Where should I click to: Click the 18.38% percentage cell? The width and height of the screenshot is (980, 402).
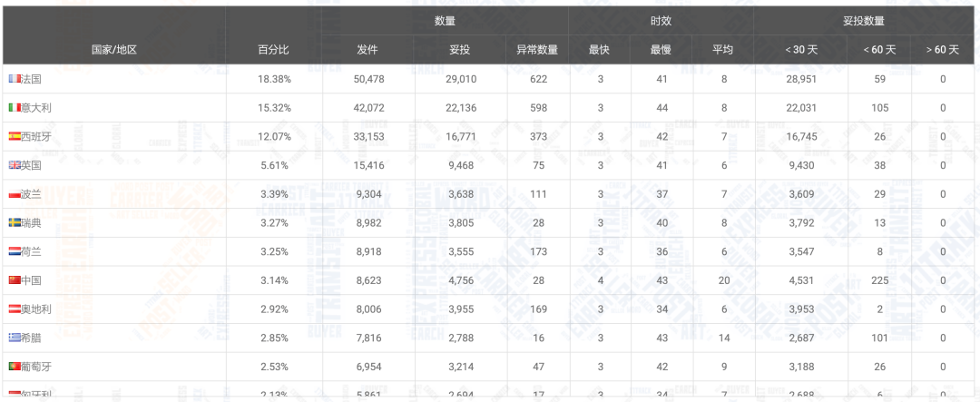coord(274,79)
